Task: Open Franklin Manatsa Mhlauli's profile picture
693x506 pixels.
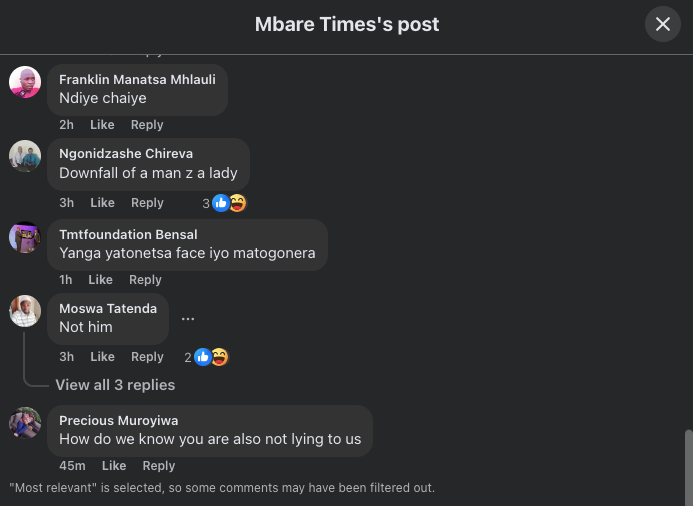Action: [25, 82]
